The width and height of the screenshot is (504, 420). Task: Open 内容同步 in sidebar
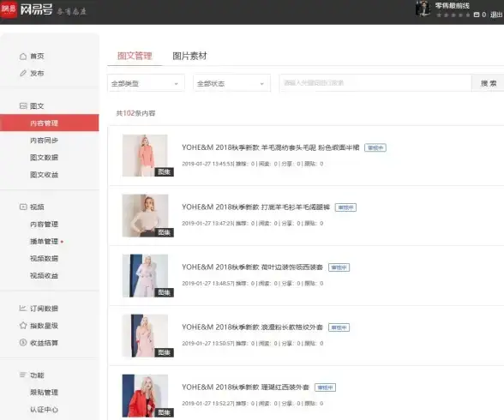click(x=44, y=141)
